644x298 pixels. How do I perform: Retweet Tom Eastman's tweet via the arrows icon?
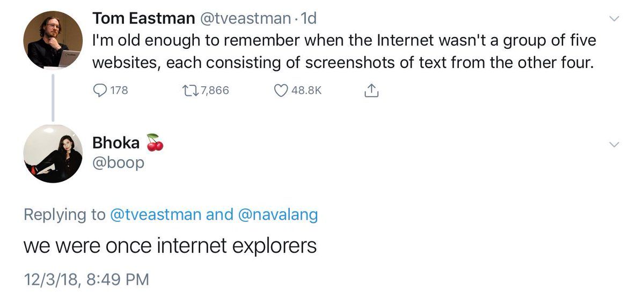click(189, 91)
